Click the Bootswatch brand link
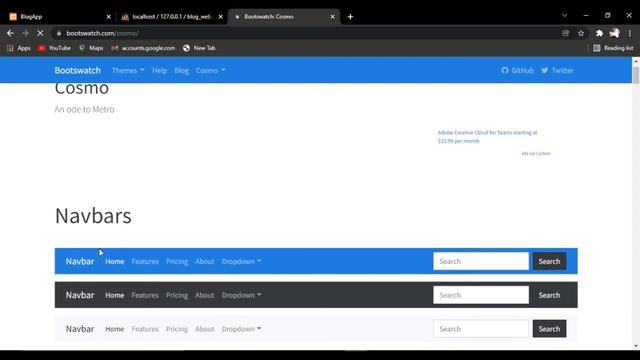 tap(78, 70)
